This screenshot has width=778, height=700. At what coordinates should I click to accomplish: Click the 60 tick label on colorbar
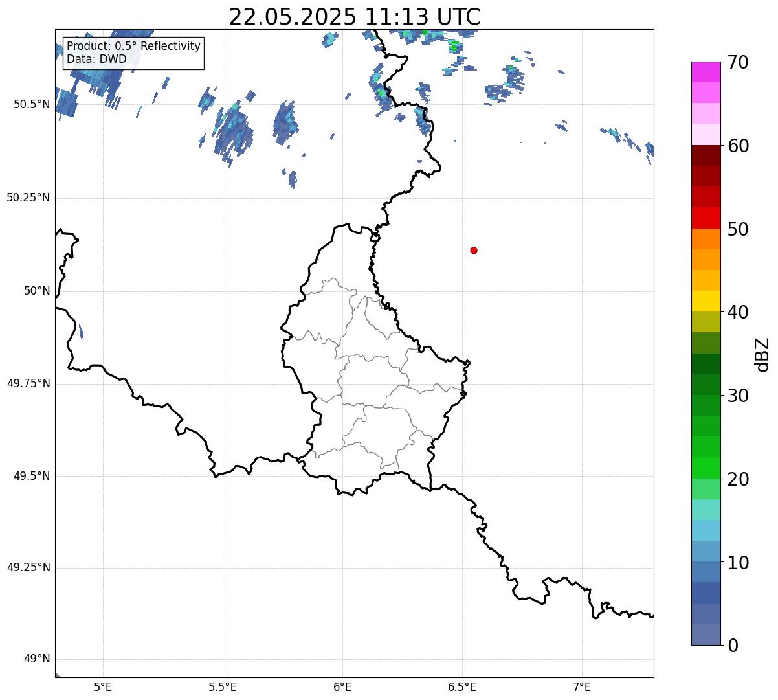pos(738,146)
